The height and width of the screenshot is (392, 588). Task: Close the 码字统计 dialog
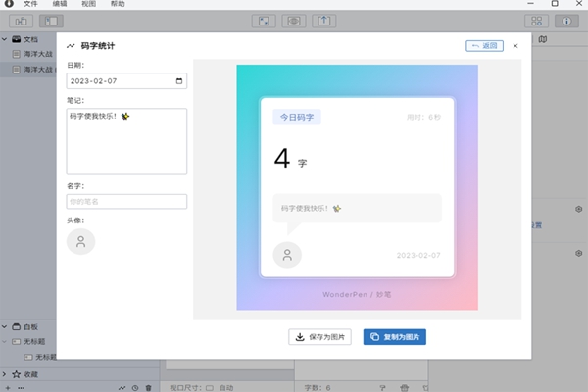coord(515,46)
